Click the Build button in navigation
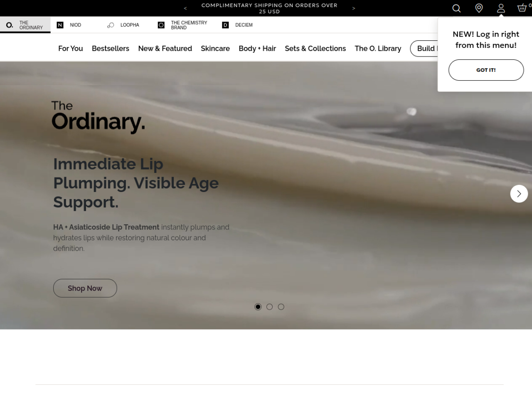The image size is (532, 399). pyautogui.click(x=424, y=49)
